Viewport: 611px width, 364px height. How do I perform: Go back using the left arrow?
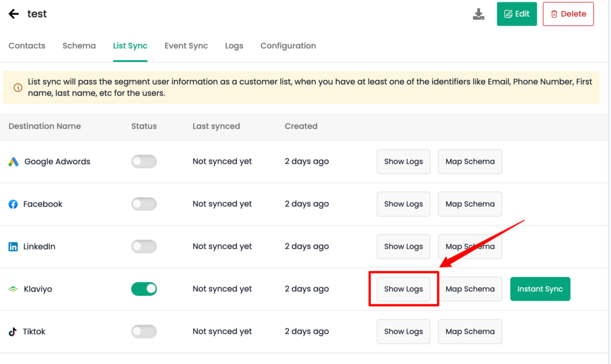tap(14, 14)
